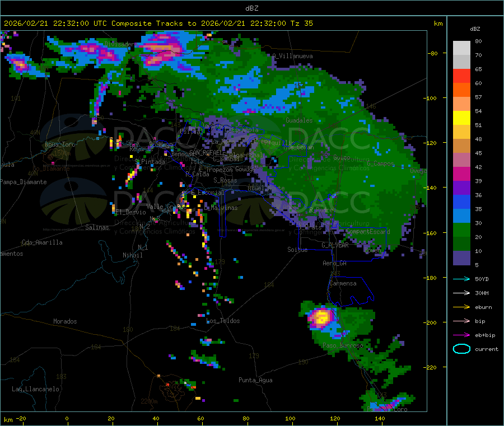Pick the slate bottom swatch in dBZ legend
The image size is (504, 426).
[x=461, y=258]
